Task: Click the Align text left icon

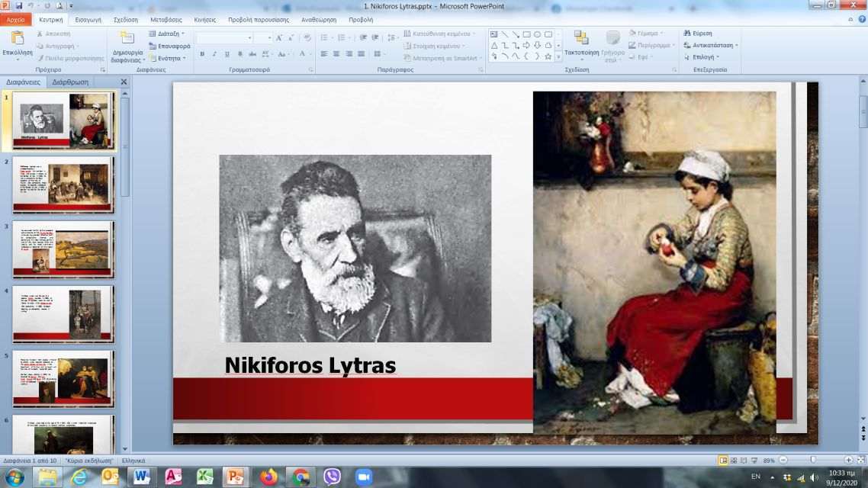Action: click(324, 53)
